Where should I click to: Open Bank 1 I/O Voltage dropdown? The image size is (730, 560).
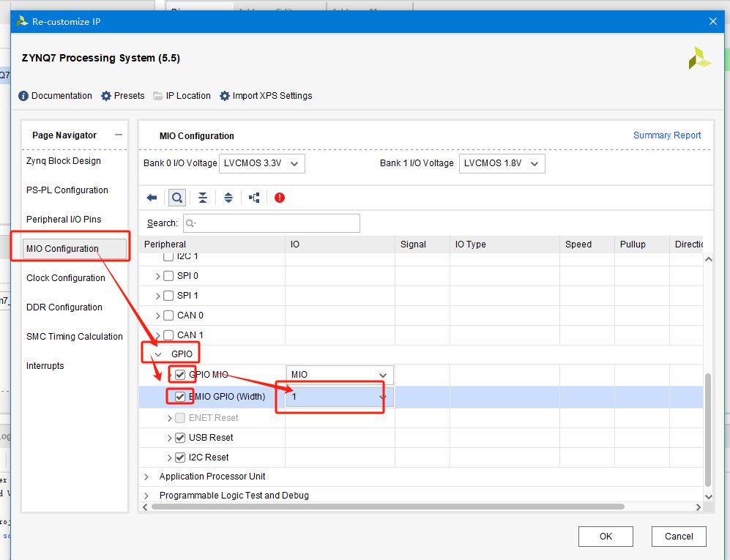[502, 163]
